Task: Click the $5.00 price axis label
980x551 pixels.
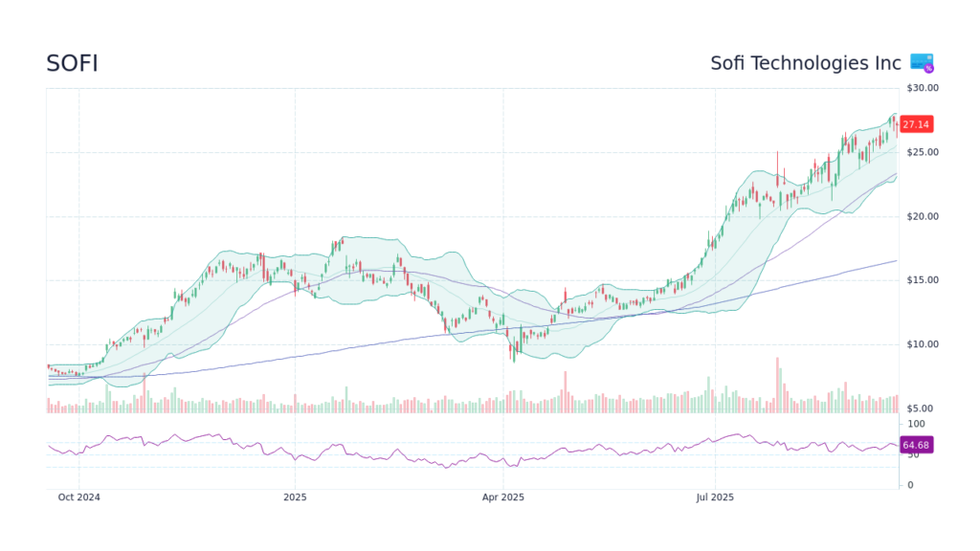Action: pos(922,408)
